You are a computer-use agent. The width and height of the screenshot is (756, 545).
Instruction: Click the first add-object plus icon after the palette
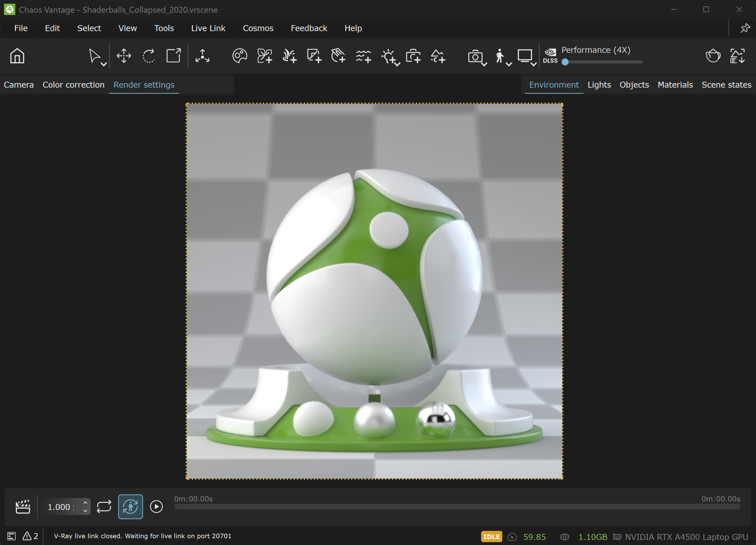(x=265, y=56)
